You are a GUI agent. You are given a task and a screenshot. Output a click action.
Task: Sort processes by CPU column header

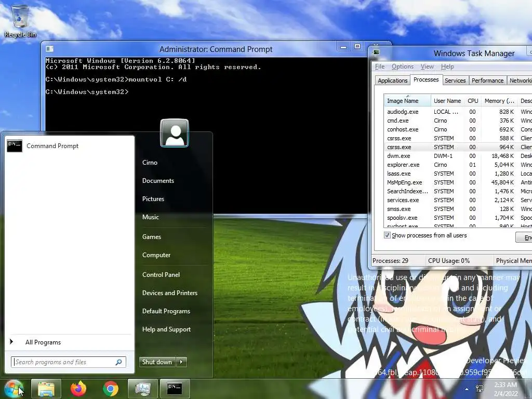tap(473, 101)
